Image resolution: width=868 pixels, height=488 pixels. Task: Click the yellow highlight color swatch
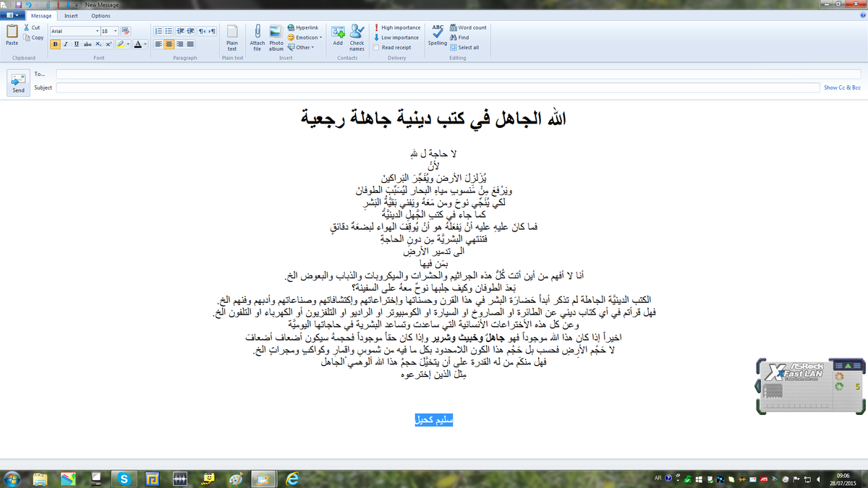(x=120, y=44)
